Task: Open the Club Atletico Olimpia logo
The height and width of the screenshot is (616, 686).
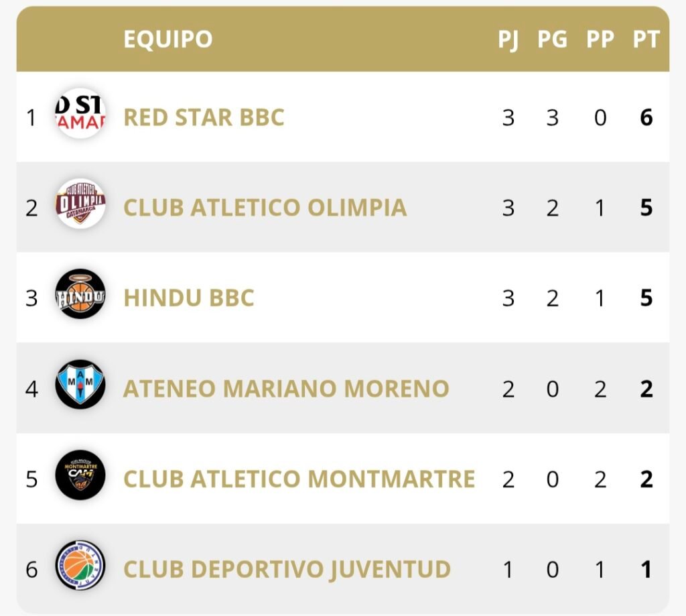Action: pos(80,204)
